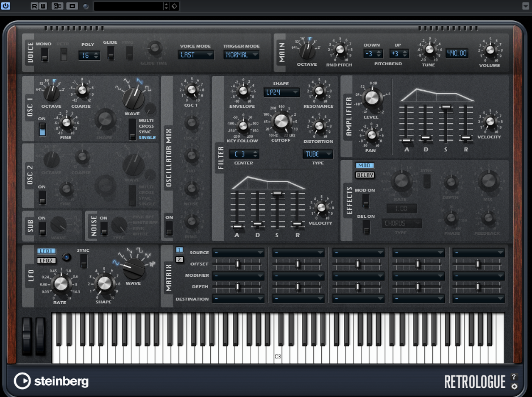This screenshot has width=532, height=397.
Task: Click the main Tune knob
Action: [429, 50]
